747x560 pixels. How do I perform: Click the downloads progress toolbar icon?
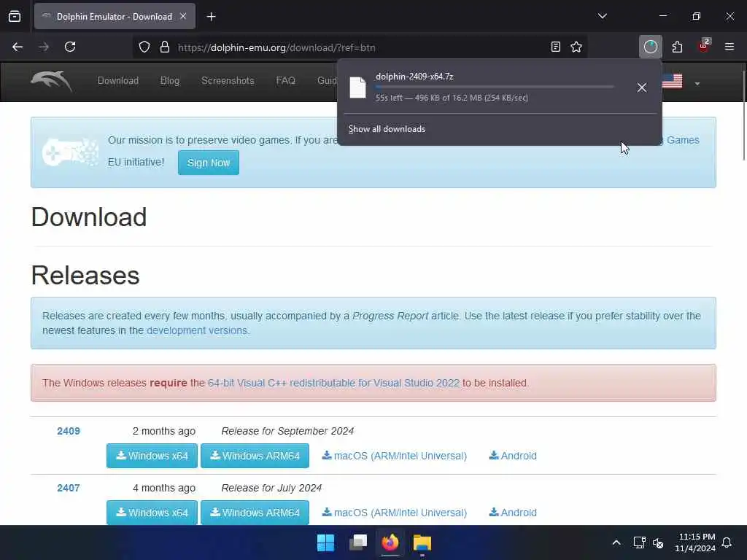click(650, 47)
